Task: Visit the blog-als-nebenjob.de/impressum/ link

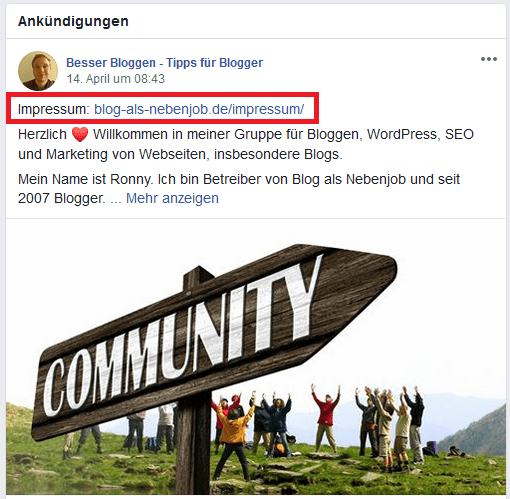Action: click(x=199, y=109)
